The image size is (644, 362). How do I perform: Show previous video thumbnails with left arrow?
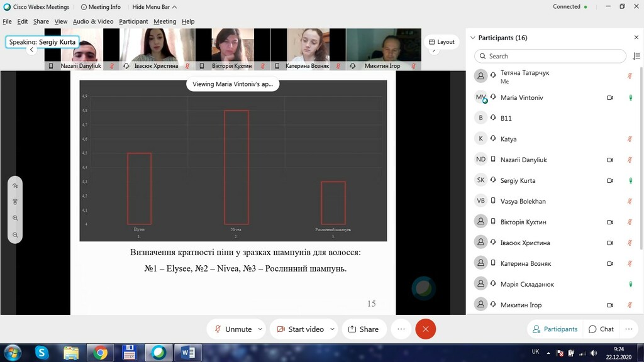[31, 50]
